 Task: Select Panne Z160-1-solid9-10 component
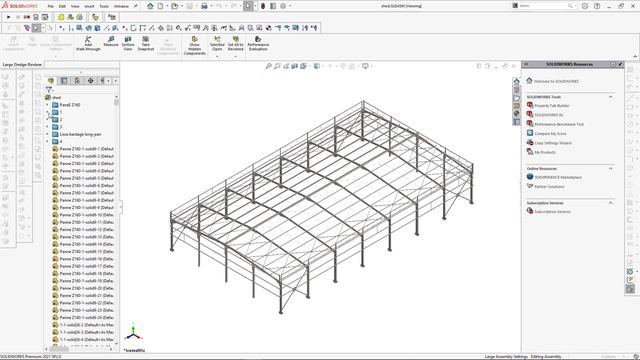coord(83,215)
